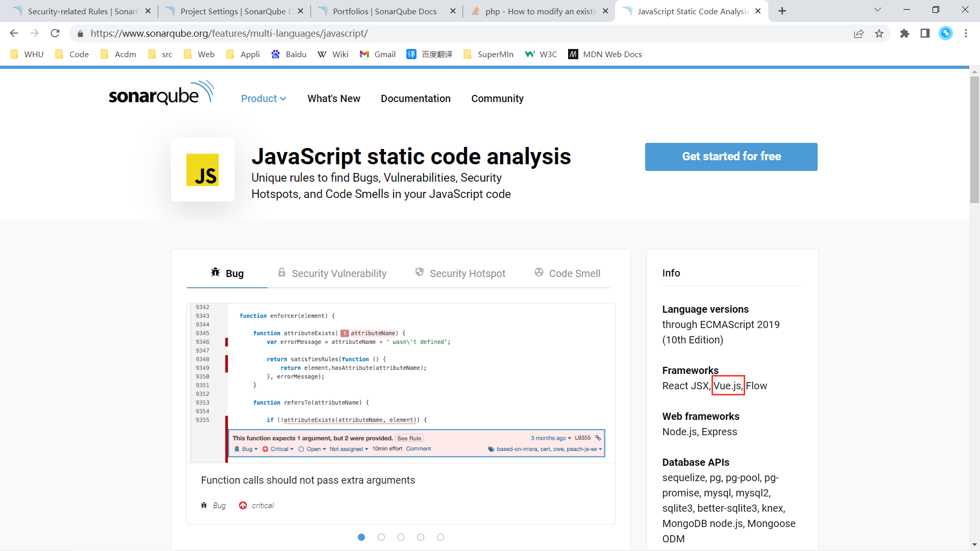
Task: Click the yellow JS language logo
Action: click(203, 170)
